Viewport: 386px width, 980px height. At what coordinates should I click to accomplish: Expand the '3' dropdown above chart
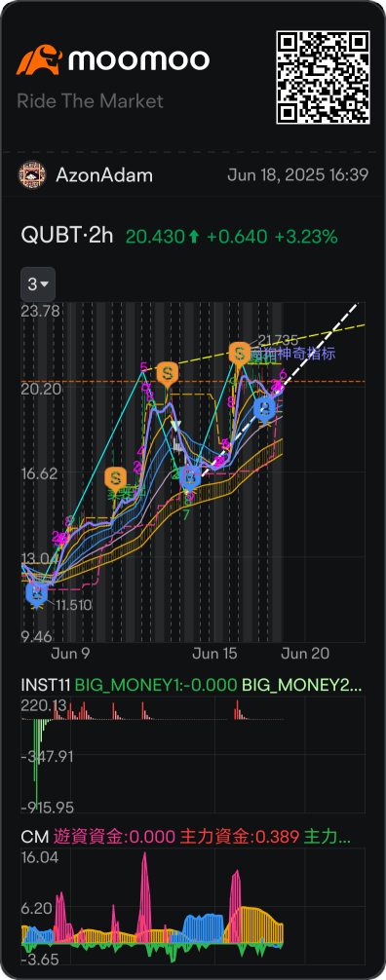point(38,284)
